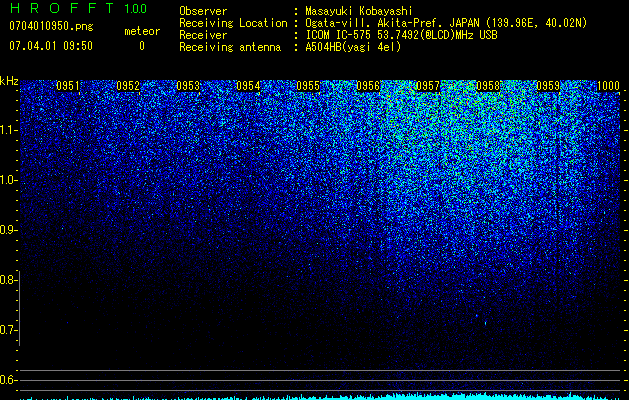Image resolution: width=629 pixels, height=400 pixels.
Task: Click the 0.7 kHz axis label
Action: click(8, 330)
